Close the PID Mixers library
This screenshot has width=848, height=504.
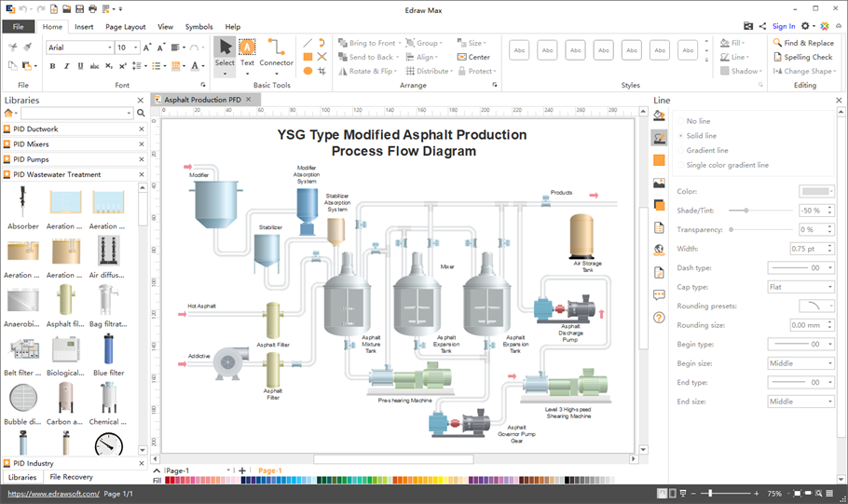pos(142,144)
